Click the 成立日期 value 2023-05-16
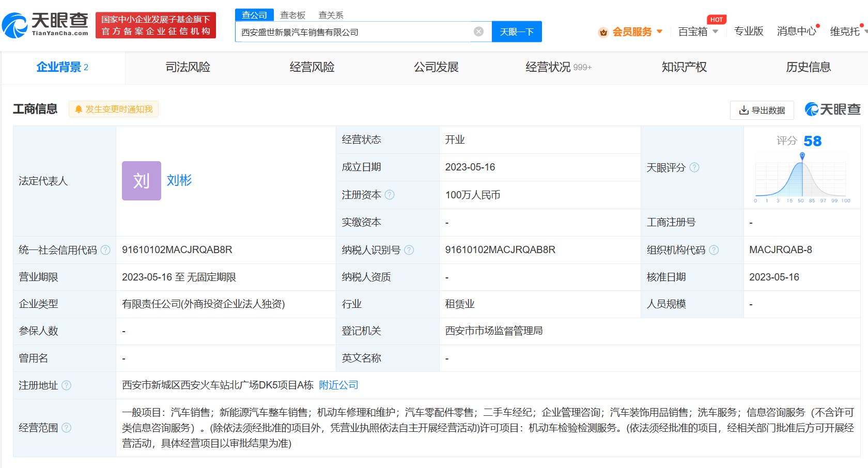The width and height of the screenshot is (868, 468). 470,167
